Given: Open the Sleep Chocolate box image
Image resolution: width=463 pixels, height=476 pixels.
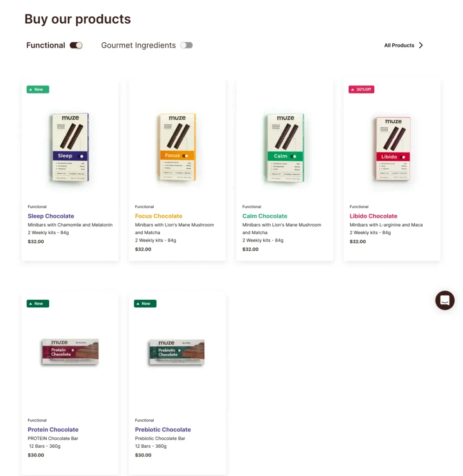Looking at the screenshot, I should click(70, 147).
